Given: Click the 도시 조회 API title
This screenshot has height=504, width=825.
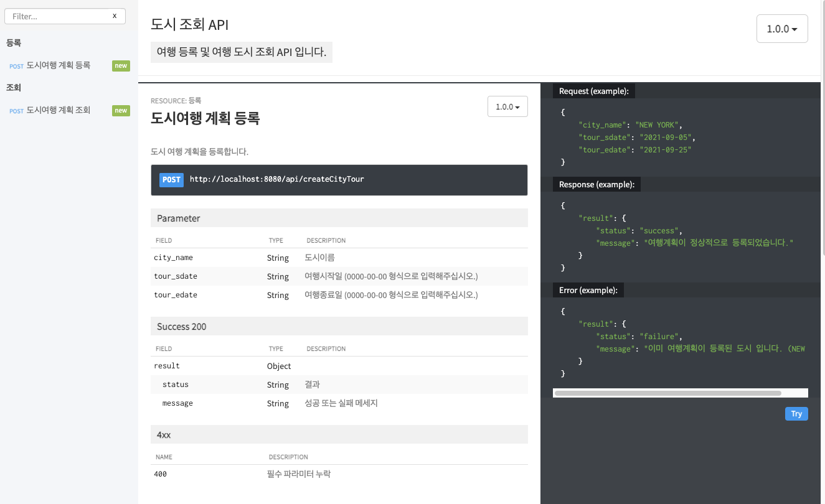Looking at the screenshot, I should click(190, 25).
